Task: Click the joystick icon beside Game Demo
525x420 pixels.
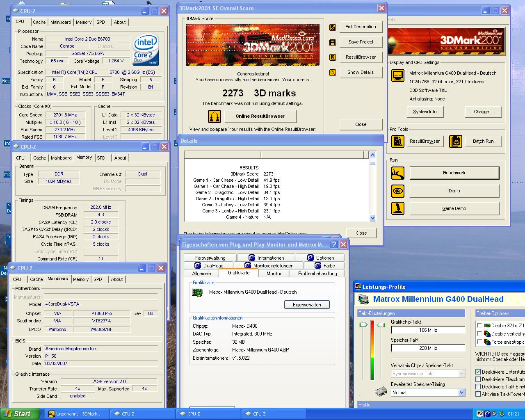Action: coord(397,208)
